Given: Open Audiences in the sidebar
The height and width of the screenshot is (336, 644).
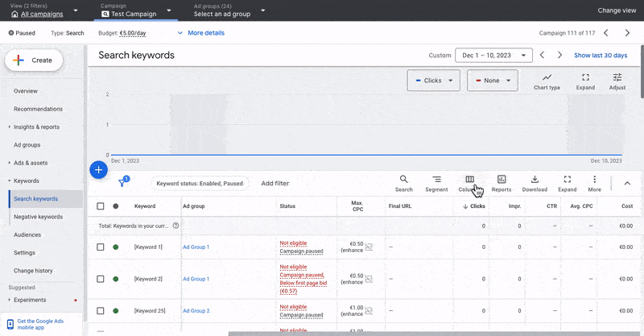Looking at the screenshot, I should pos(27,234).
